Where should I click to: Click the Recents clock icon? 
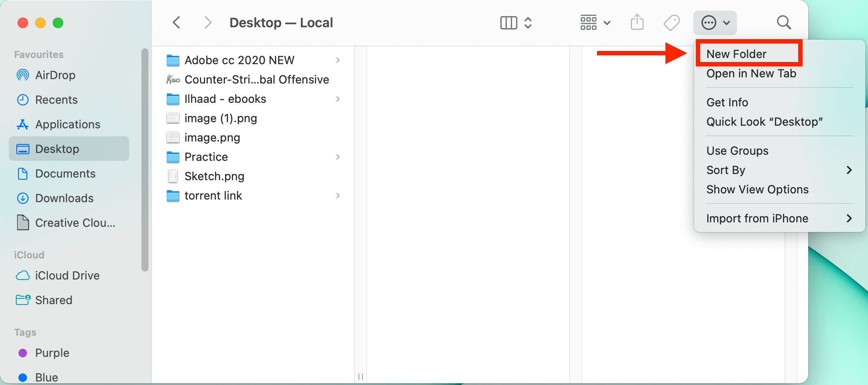tap(23, 100)
